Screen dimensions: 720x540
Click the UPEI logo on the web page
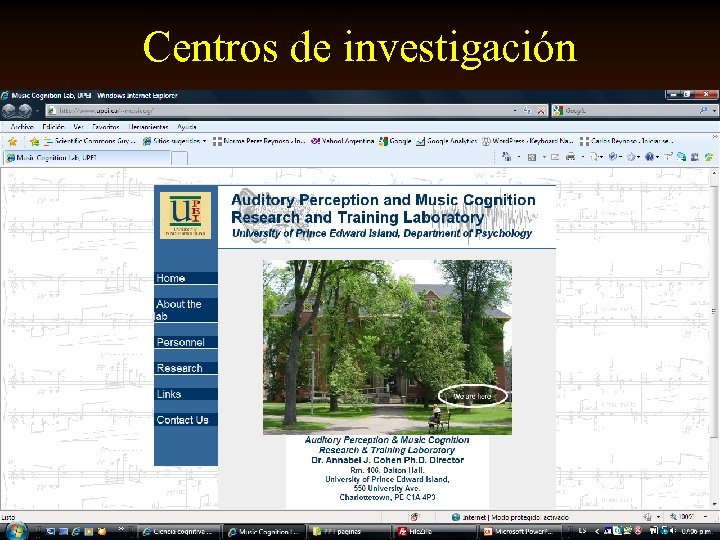[185, 215]
